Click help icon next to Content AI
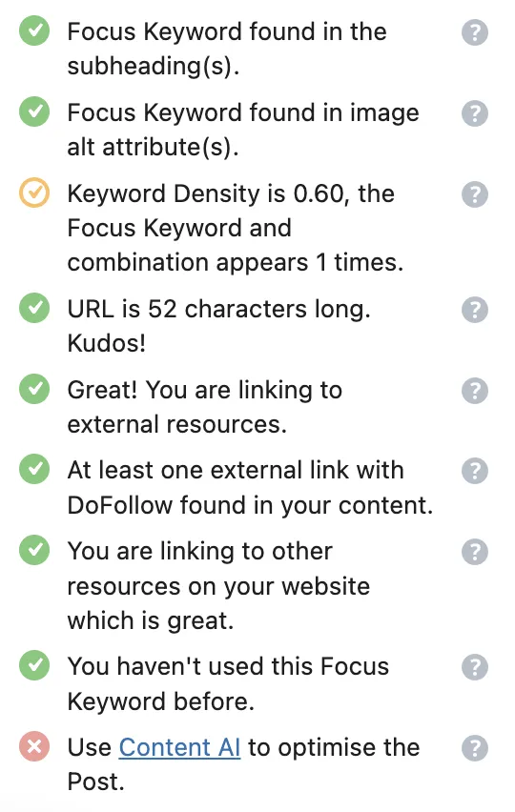This screenshot has width=515, height=812. pos(475,748)
